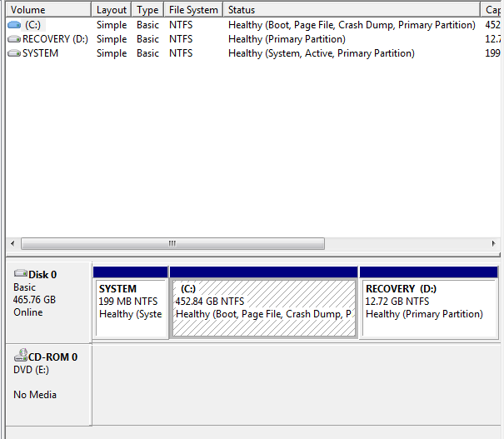The width and height of the screenshot is (504, 439).
Task: Click 'Basic' type cell in (C:) row
Action: [147, 25]
